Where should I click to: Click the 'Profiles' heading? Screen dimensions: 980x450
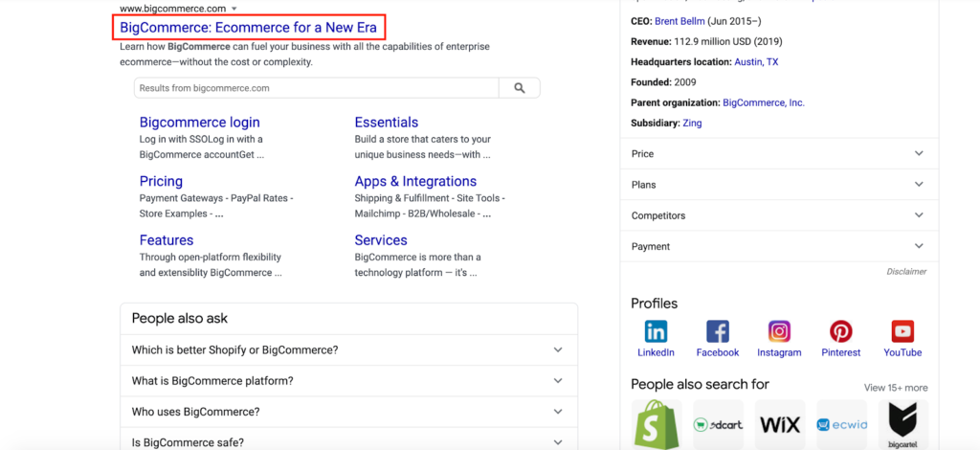click(655, 304)
